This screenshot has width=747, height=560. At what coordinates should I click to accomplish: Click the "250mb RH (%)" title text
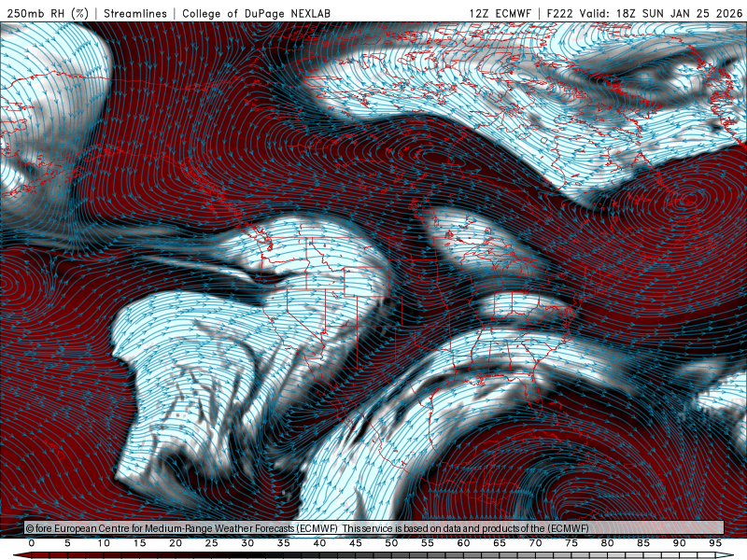pos(48,13)
